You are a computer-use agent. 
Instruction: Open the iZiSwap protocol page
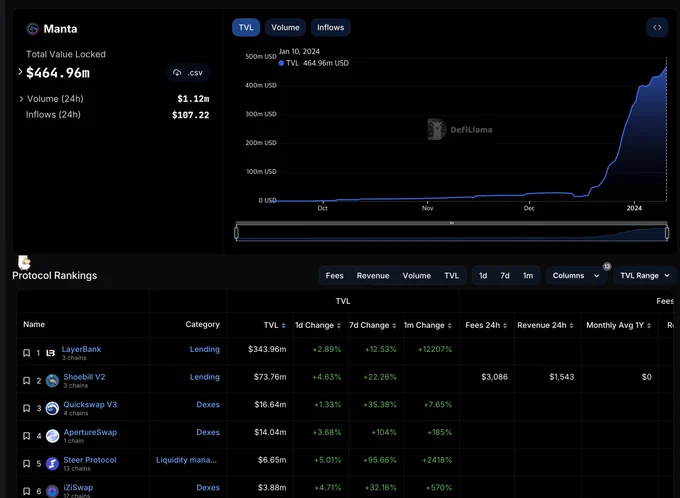(78, 488)
